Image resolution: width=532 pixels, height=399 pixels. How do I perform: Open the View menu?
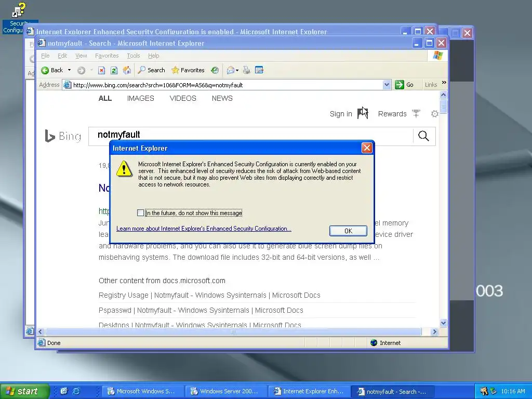click(81, 56)
